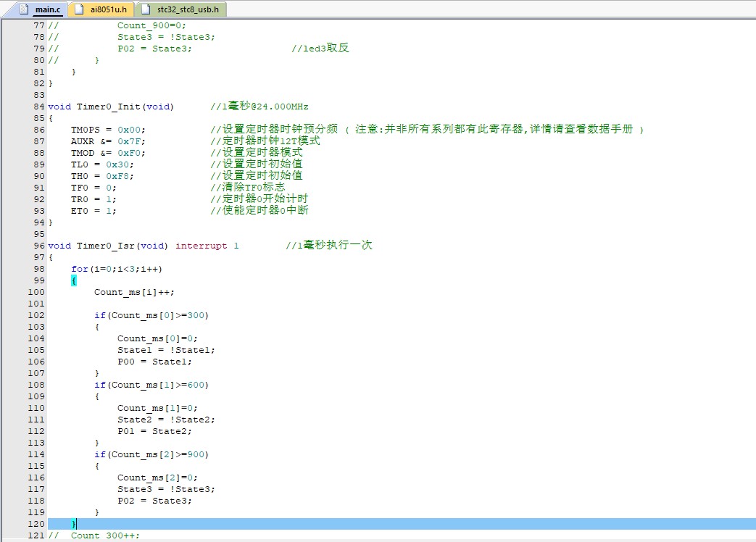Click the 'TR0 = 1;' statement

(x=94, y=199)
